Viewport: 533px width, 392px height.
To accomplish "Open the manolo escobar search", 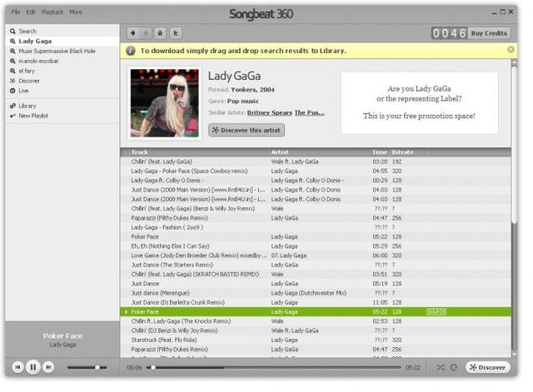I will (62, 61).
